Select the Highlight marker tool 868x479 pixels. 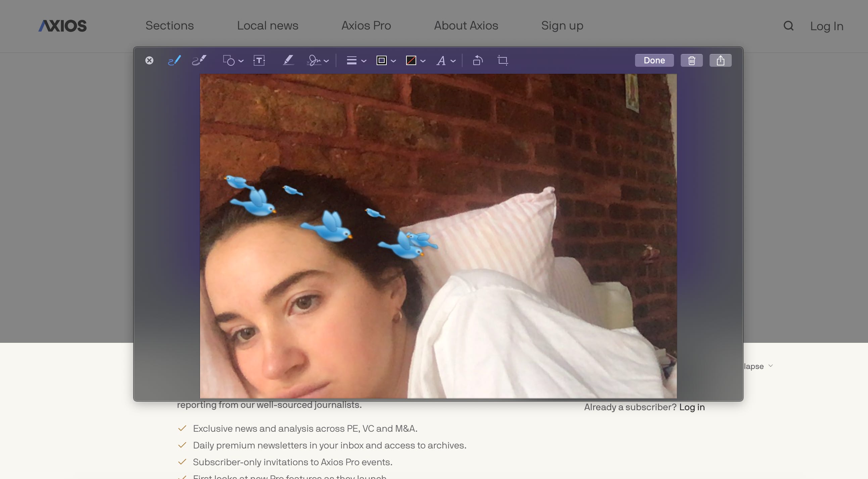point(288,60)
